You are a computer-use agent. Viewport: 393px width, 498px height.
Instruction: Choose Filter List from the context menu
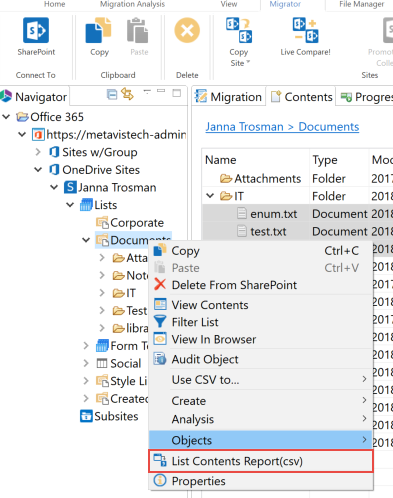click(195, 322)
